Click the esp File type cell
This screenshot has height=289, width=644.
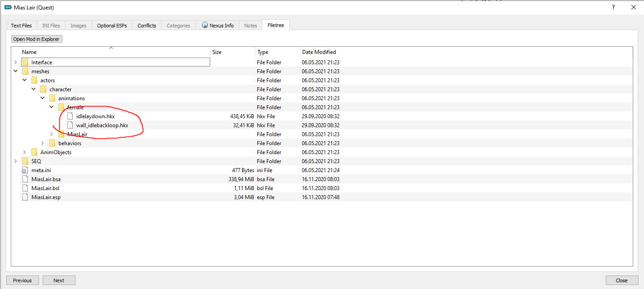click(x=265, y=197)
